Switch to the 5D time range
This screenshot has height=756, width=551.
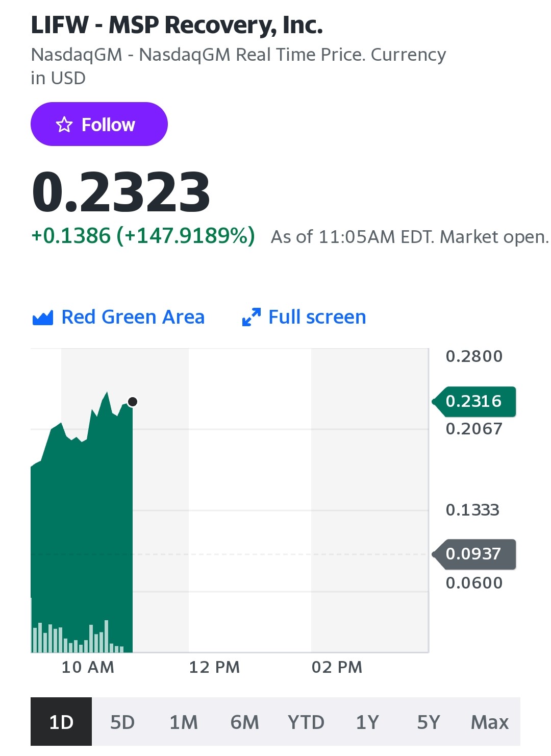122,722
